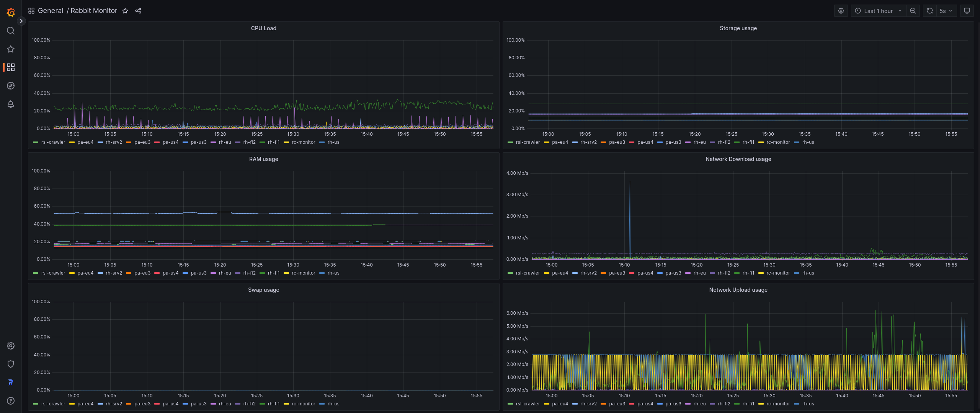Share the dashboard via share icon
Viewport: 980px width, 413px height.
click(138, 11)
